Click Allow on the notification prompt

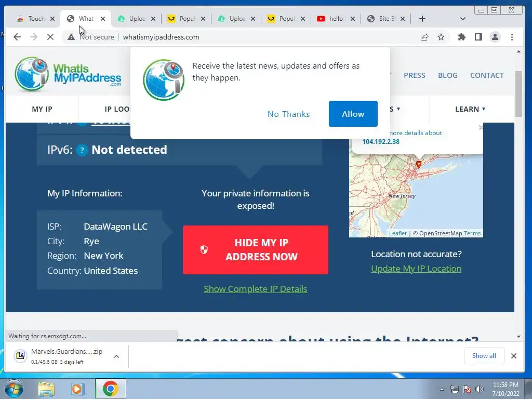coord(353,114)
